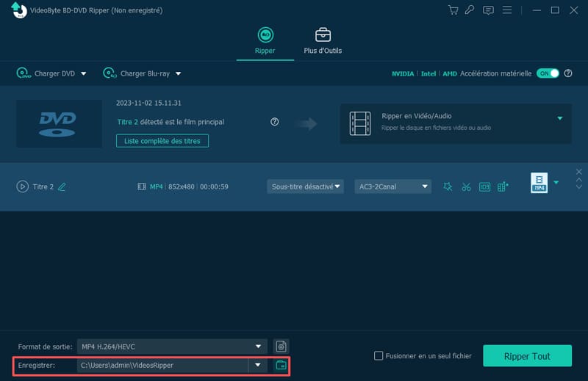Open the ID3 metadata editor icon
The height and width of the screenshot is (381, 588).
[484, 186]
